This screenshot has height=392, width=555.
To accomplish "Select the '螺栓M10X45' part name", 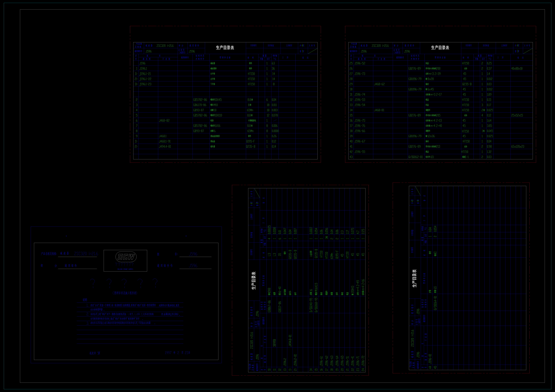I will (x=216, y=100).
